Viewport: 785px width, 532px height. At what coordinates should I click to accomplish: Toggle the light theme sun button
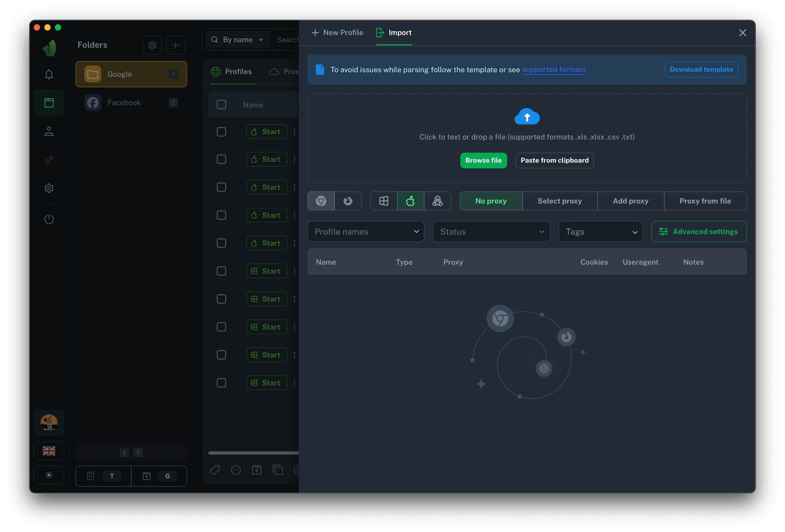(49, 475)
